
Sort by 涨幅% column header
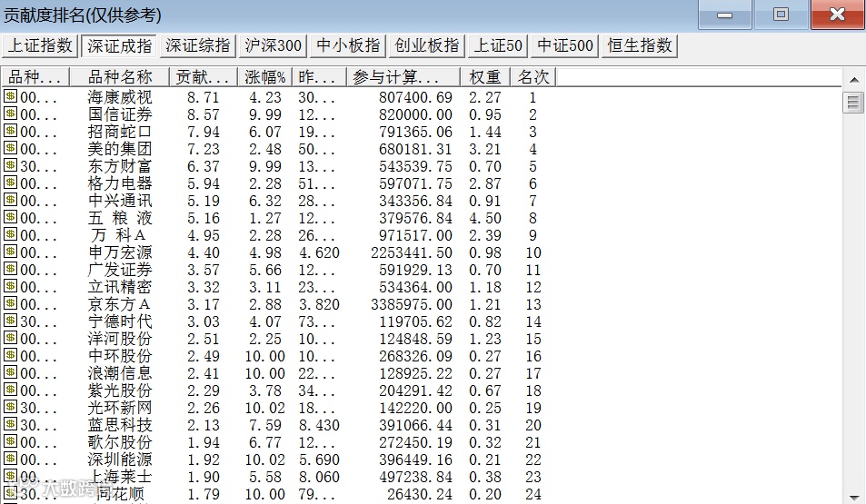(264, 76)
